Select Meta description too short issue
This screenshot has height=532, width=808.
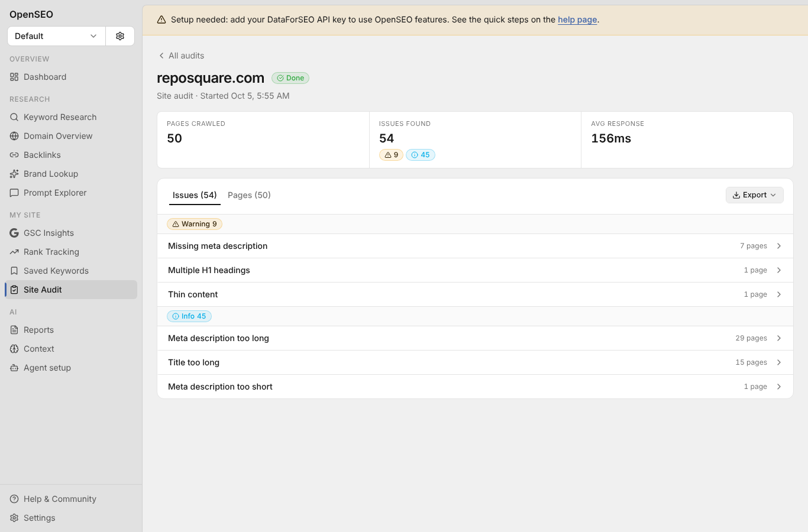(x=475, y=387)
